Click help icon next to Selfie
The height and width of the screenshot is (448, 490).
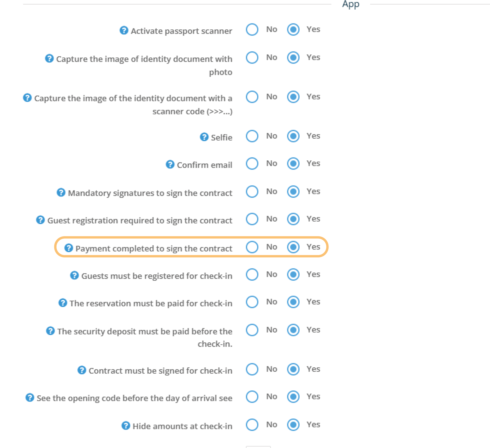204,137
